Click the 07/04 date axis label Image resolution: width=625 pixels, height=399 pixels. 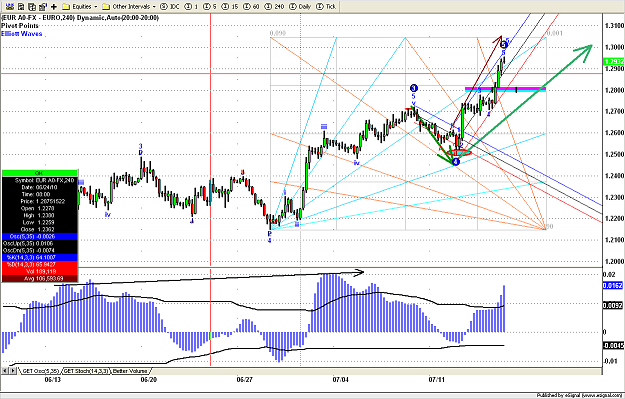click(340, 380)
